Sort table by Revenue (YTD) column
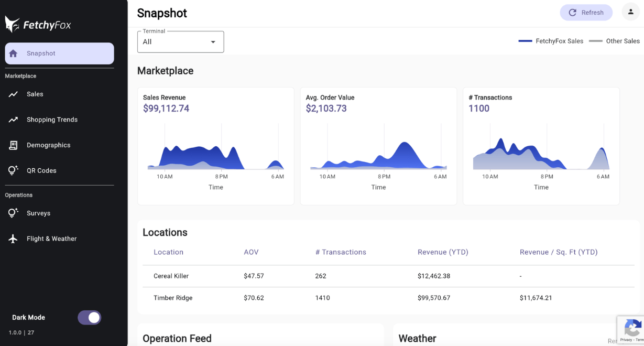This screenshot has width=644, height=346. click(x=443, y=252)
